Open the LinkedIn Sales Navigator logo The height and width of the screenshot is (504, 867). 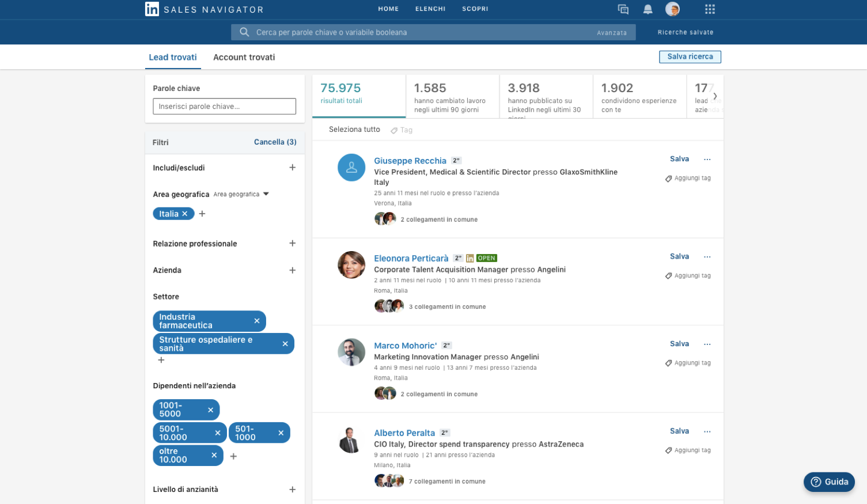tap(205, 9)
